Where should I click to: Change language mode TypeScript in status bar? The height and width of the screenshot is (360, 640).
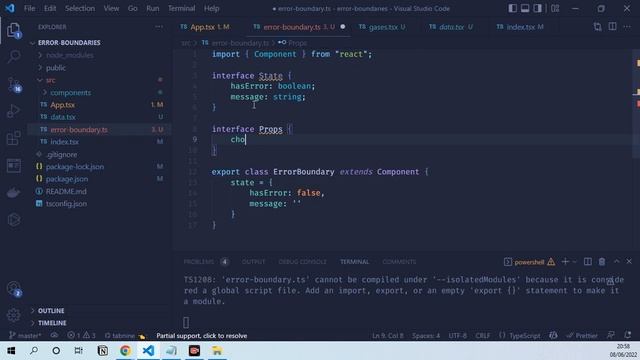(524, 336)
